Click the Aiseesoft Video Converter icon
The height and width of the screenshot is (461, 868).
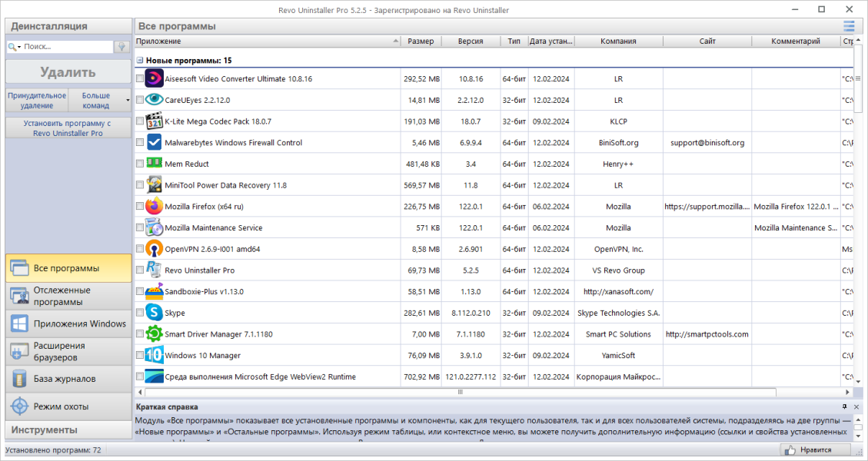[154, 78]
